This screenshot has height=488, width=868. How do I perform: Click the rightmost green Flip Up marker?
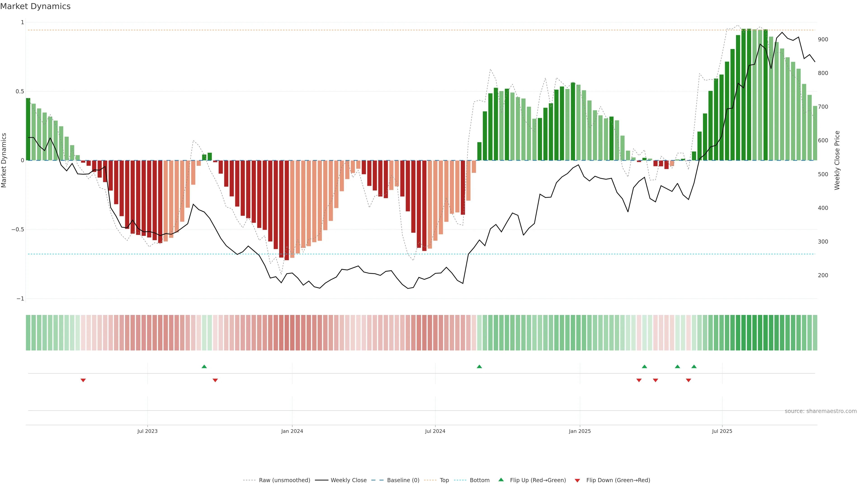click(x=694, y=366)
